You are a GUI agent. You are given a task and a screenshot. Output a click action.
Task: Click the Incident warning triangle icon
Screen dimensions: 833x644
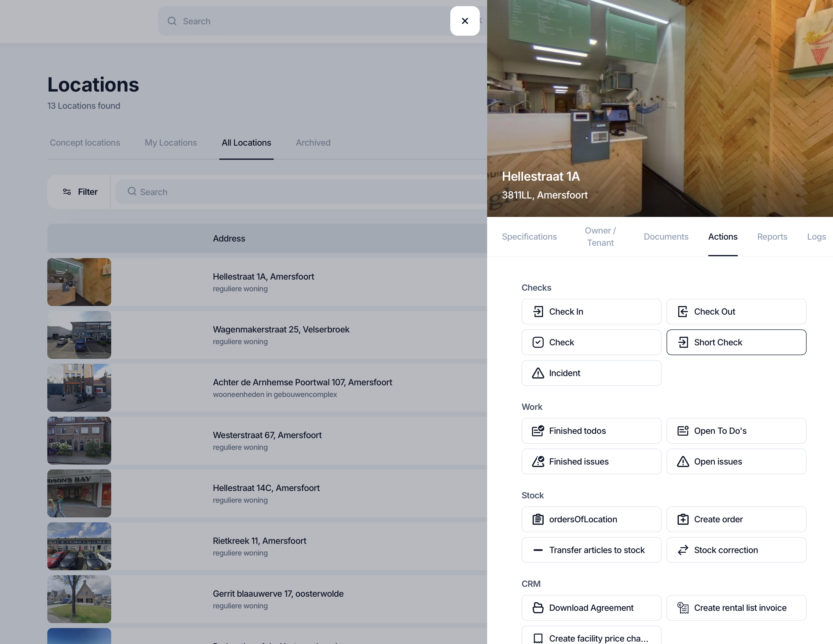[x=538, y=373]
